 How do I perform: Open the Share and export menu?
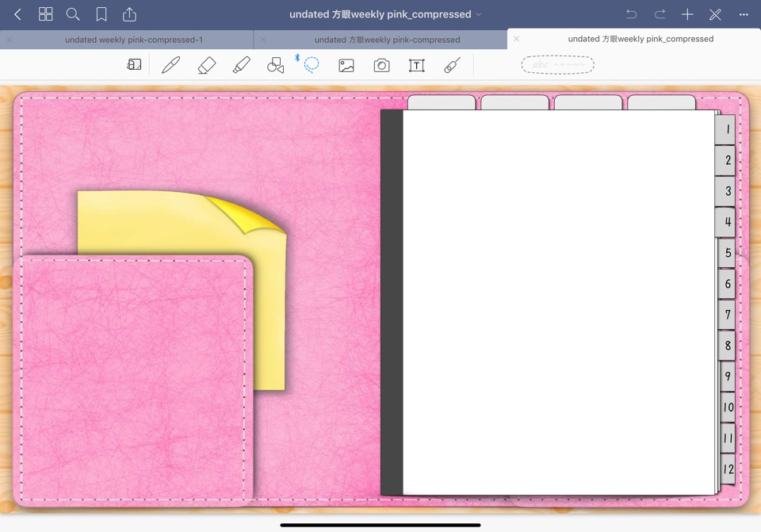point(129,13)
